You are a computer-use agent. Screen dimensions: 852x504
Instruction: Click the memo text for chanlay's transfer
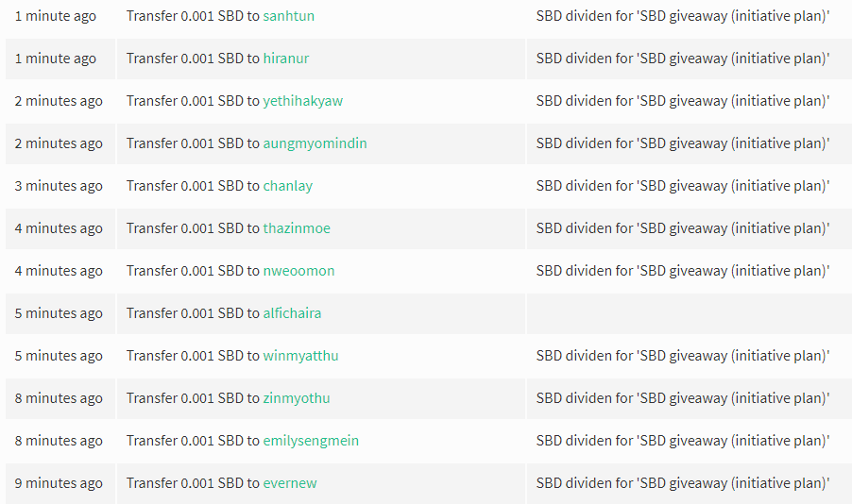(x=683, y=186)
